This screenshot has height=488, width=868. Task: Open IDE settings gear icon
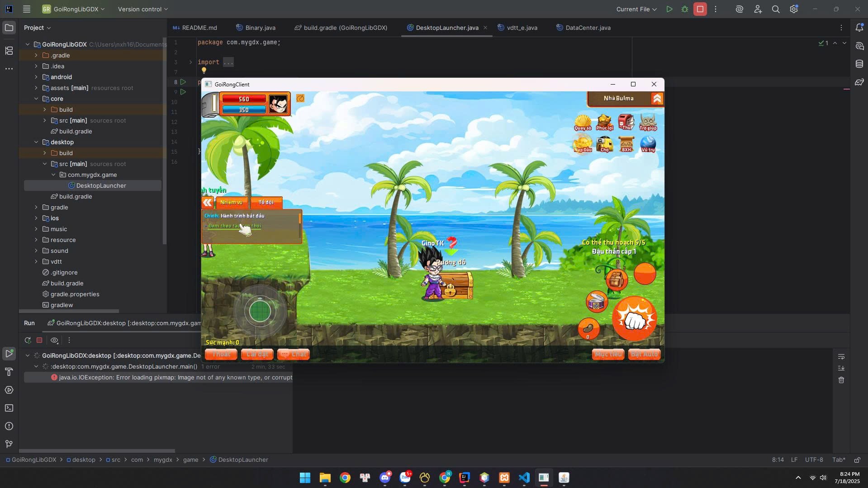click(x=794, y=9)
